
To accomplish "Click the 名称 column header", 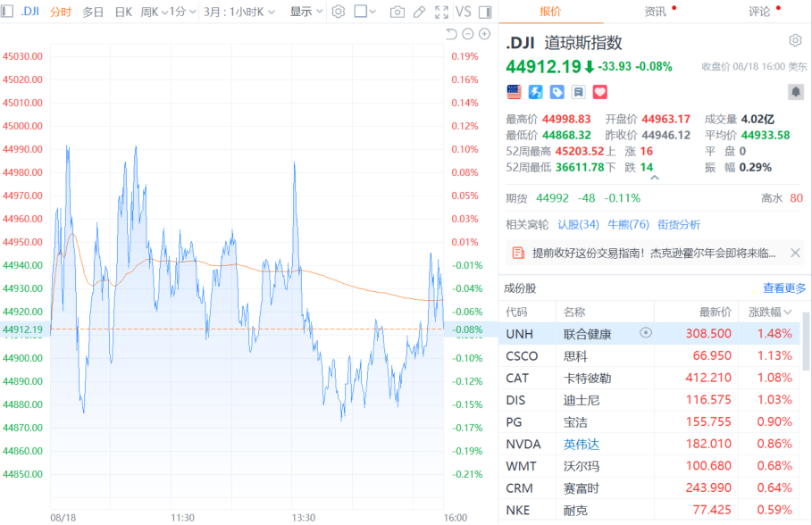I will point(574,312).
